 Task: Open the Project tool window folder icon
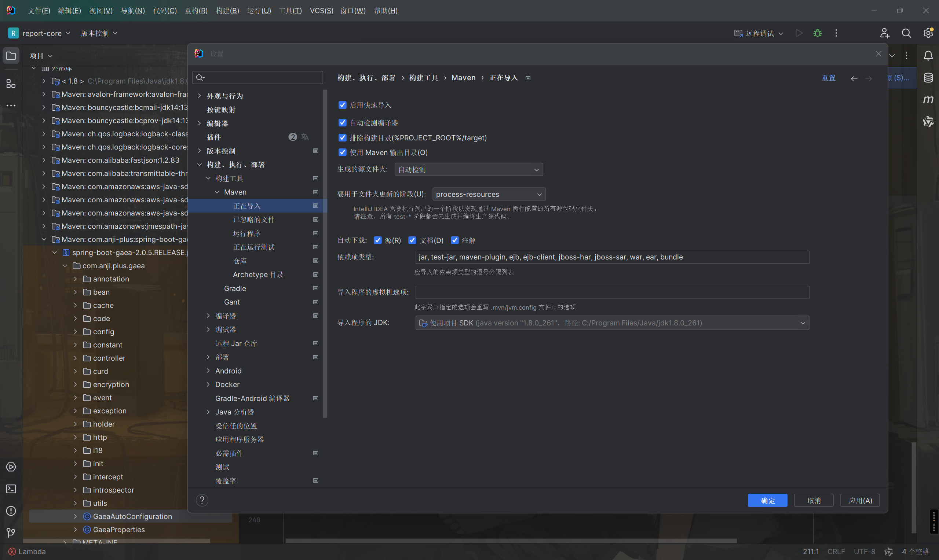point(11,56)
